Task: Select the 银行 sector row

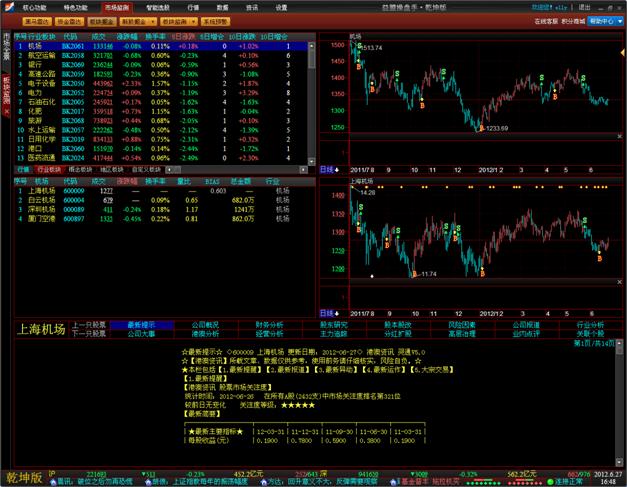Action: 161,65
